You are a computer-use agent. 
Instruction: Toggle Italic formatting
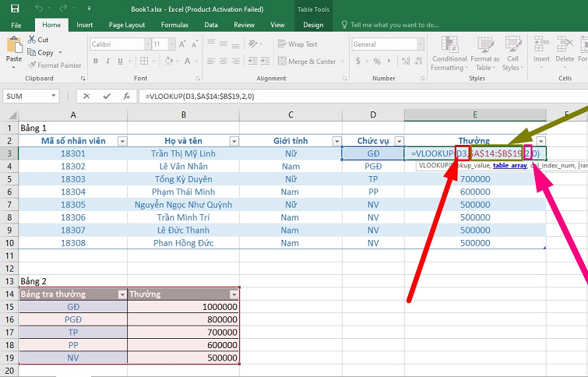[x=107, y=61]
